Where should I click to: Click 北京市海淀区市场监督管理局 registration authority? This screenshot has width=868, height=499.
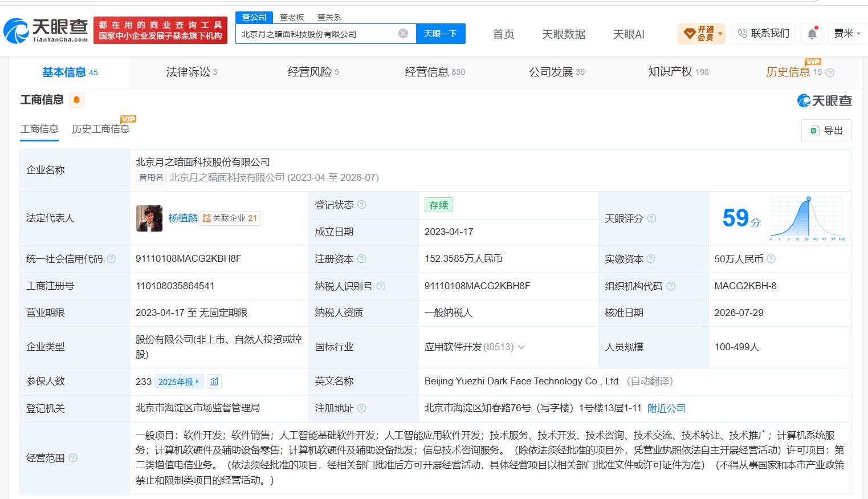point(198,408)
